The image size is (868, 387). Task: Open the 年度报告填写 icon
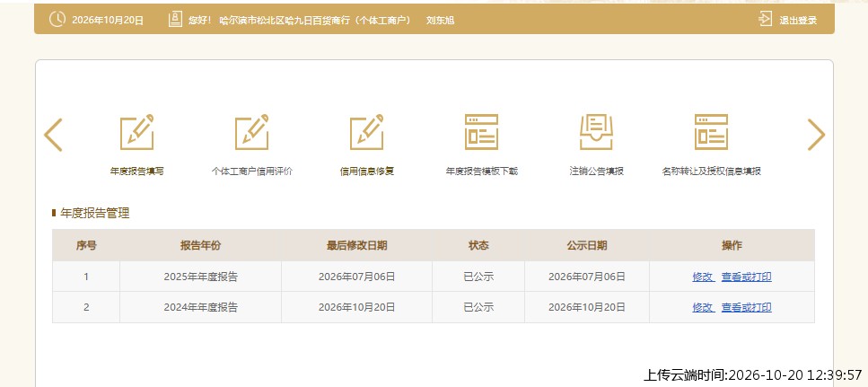click(x=136, y=132)
